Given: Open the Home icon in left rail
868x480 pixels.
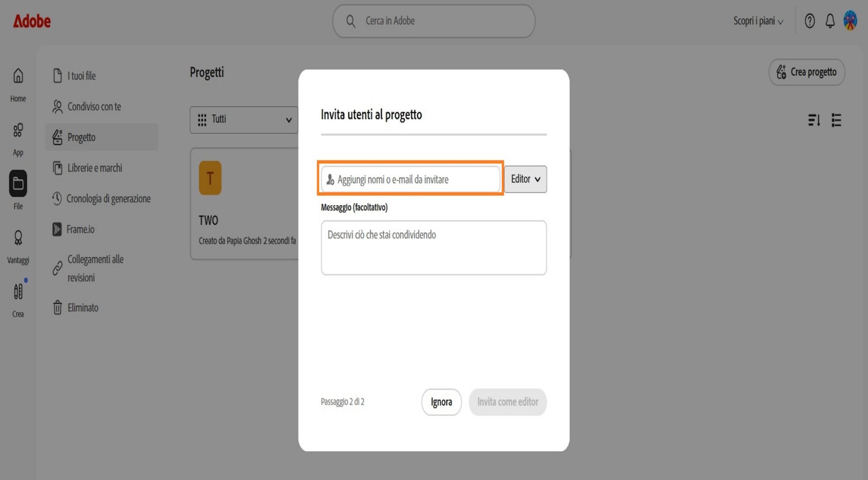Looking at the screenshot, I should (x=18, y=76).
